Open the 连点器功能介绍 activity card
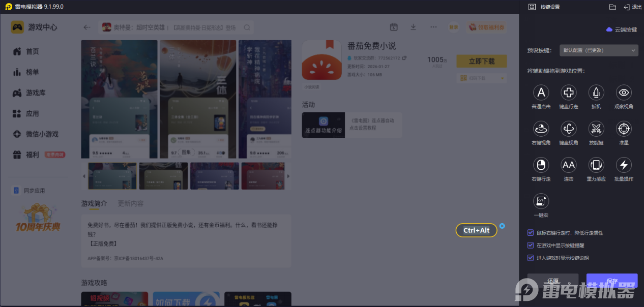Screen dimensions: 644x307 coord(352,126)
